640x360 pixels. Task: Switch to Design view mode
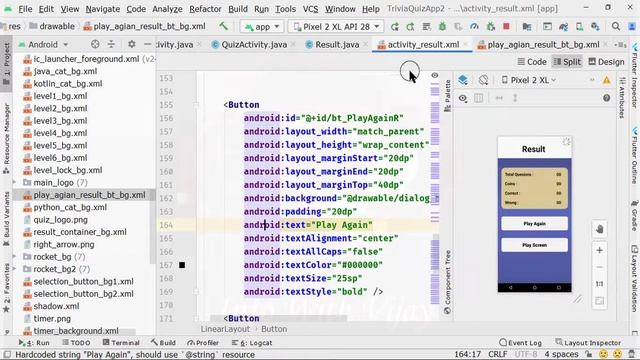tap(607, 62)
